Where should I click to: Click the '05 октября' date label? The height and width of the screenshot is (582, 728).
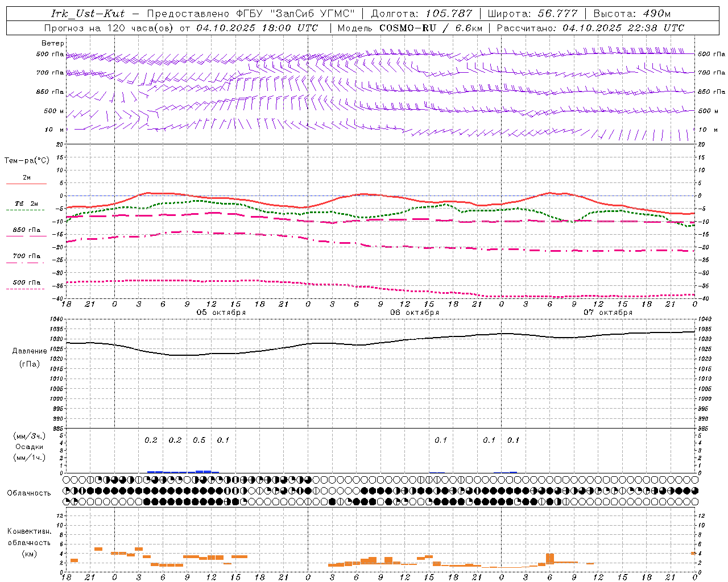pyautogui.click(x=221, y=312)
